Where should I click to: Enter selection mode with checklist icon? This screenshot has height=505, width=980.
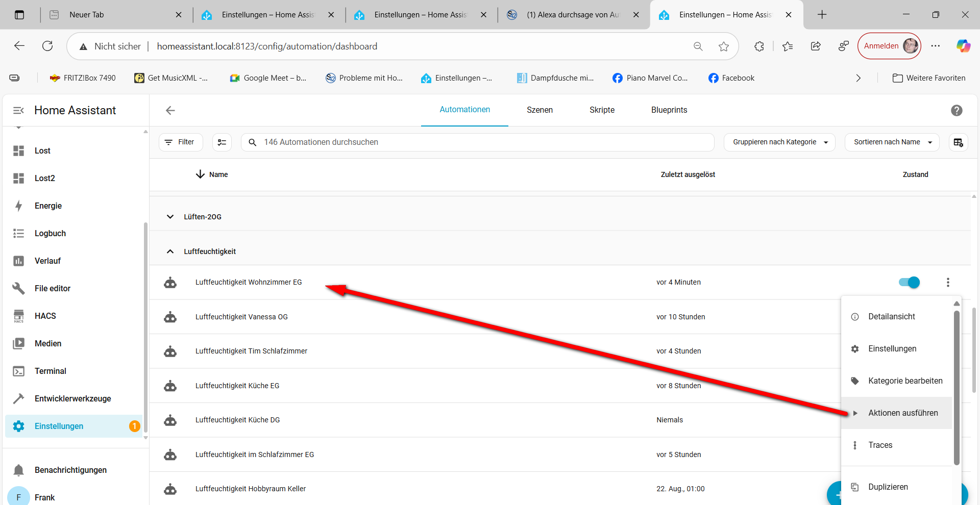point(222,142)
